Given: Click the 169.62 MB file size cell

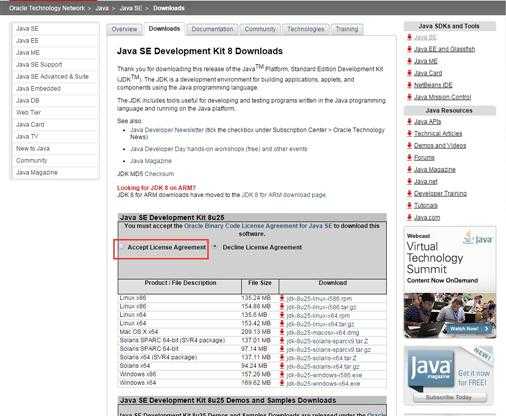Looking at the screenshot, I should coord(256,383).
